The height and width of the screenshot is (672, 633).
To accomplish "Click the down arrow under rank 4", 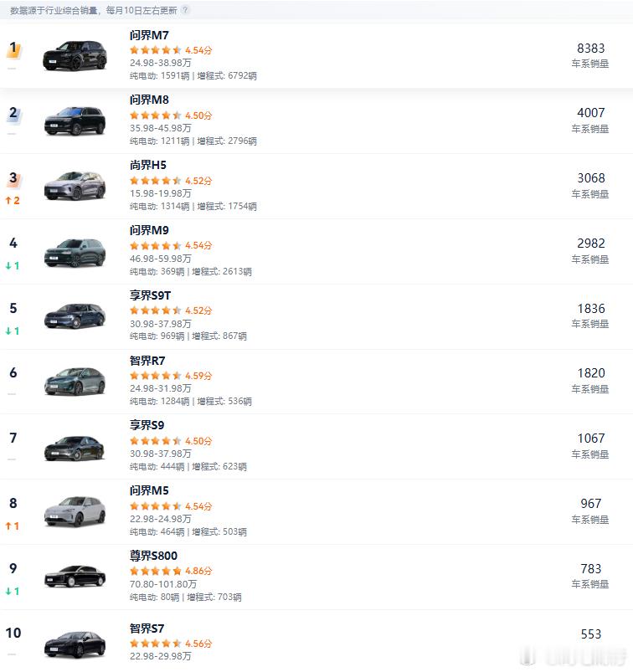I will (x=8, y=266).
